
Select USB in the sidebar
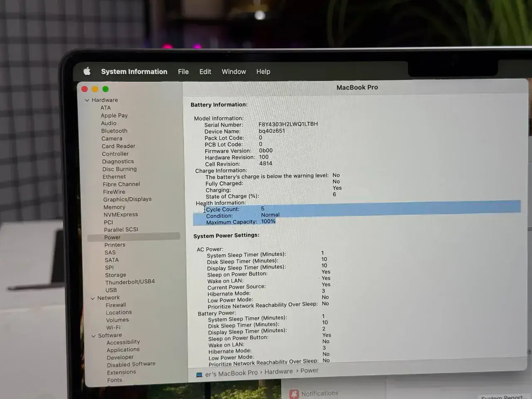pyautogui.click(x=111, y=290)
